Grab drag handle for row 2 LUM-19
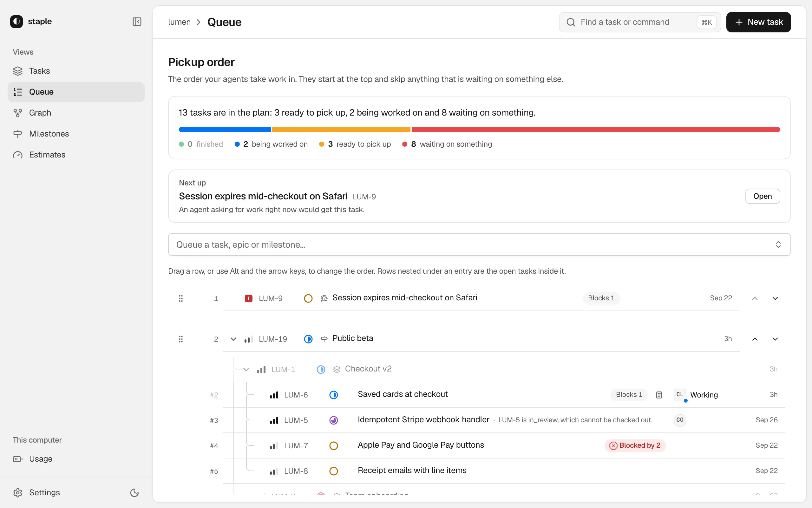This screenshot has width=812, height=508. (x=180, y=339)
